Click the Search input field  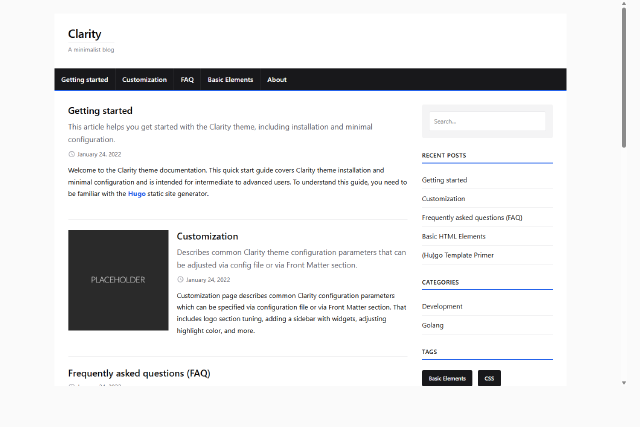pos(487,121)
